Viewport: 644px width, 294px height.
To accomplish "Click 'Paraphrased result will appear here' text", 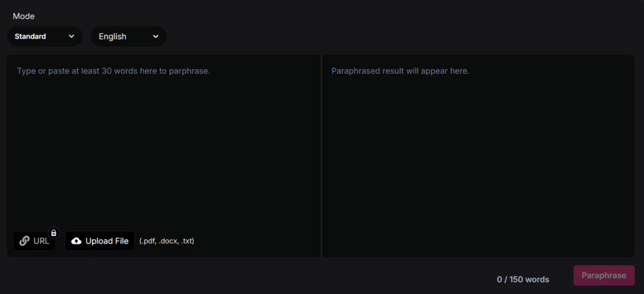I will (401, 71).
